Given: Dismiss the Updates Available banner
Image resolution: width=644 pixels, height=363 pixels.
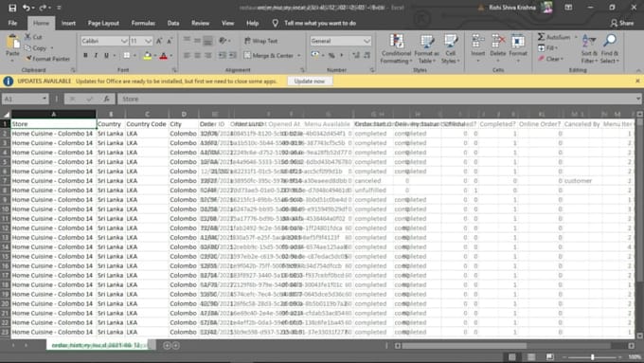Looking at the screenshot, I should click(637, 81).
